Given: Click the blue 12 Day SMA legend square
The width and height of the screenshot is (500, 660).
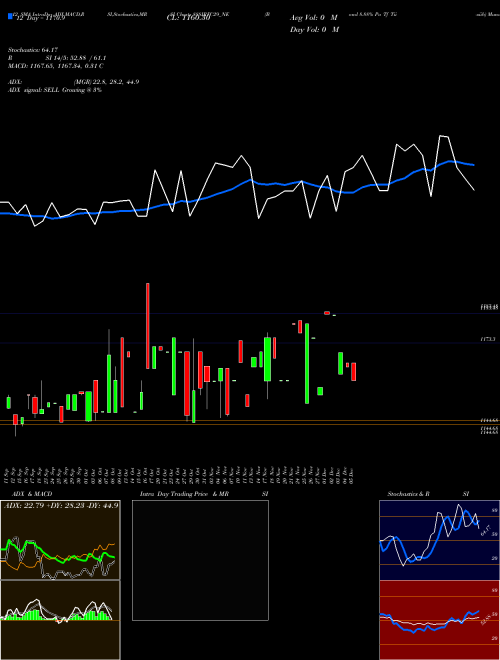Looking at the screenshot, I should click(x=10, y=16).
